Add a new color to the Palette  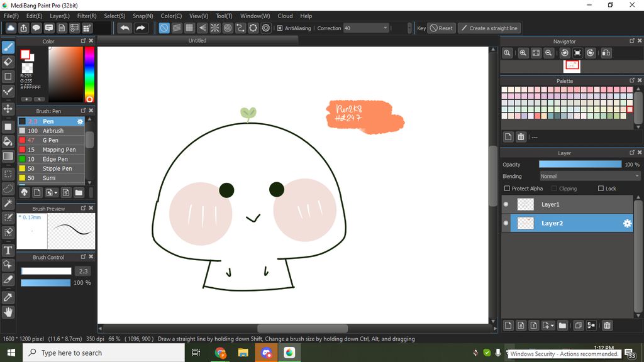(508, 136)
